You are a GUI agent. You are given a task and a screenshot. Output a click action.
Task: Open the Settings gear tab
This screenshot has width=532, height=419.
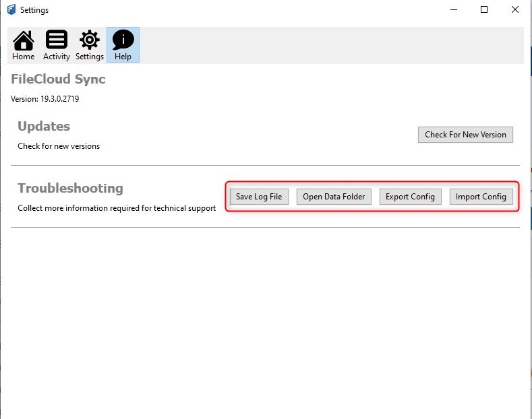(90, 45)
